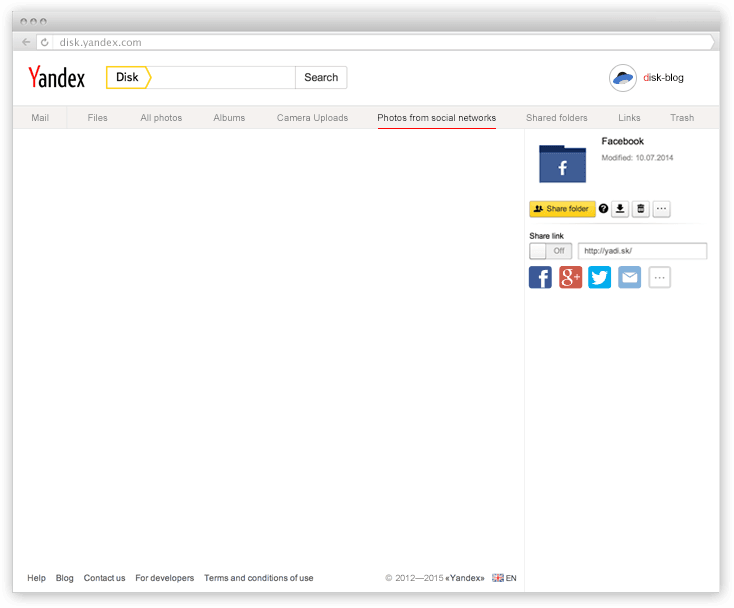Image resolution: width=734 pixels, height=608 pixels.
Task: Click the Search button
Action: pyautogui.click(x=321, y=78)
